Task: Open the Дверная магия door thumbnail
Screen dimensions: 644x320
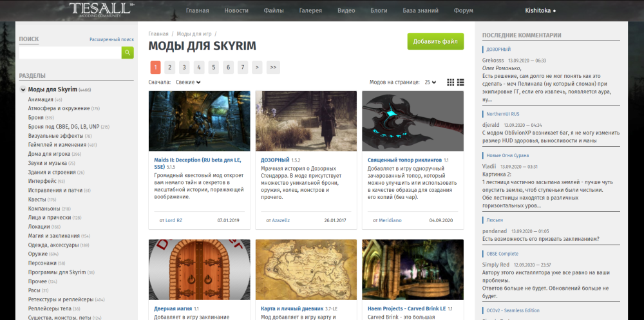Action: click(199, 270)
